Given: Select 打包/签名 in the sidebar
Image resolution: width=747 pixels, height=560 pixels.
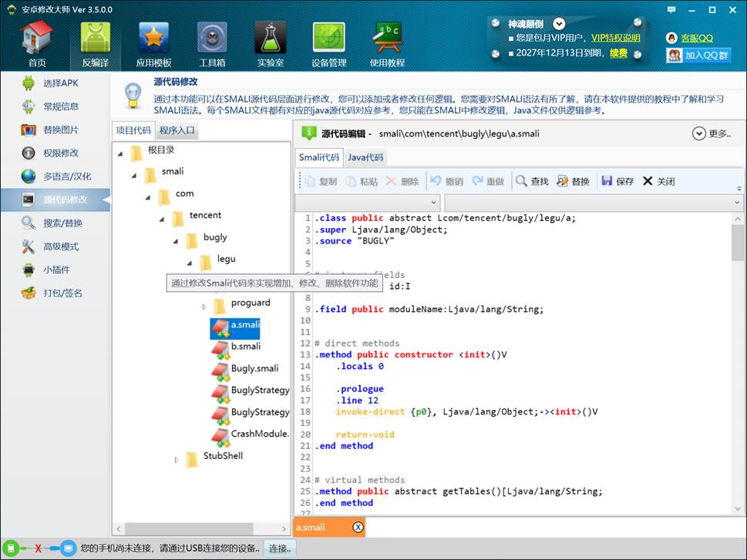Looking at the screenshot, I should coord(62,293).
